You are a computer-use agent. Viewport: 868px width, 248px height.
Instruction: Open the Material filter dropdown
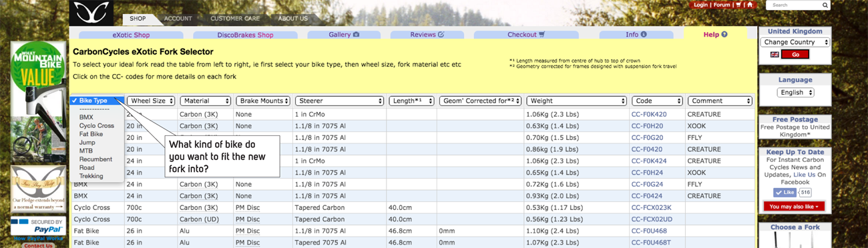[x=206, y=101]
